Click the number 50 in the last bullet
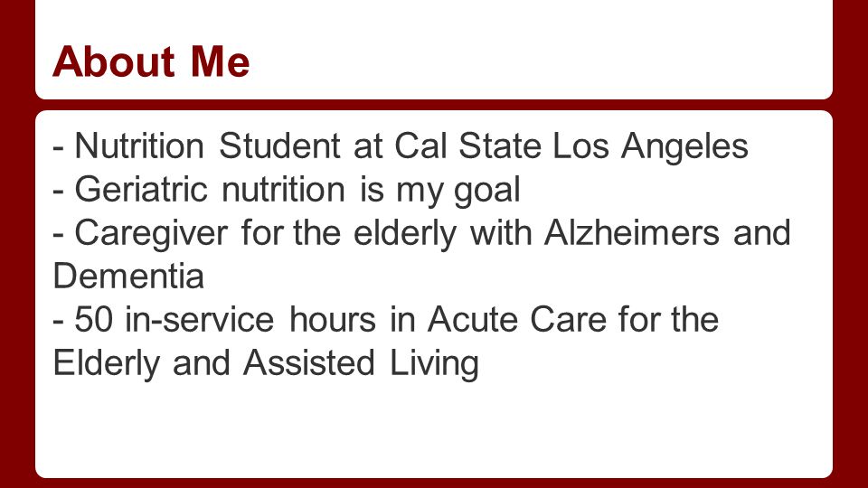868x488 pixels. pyautogui.click(x=93, y=319)
